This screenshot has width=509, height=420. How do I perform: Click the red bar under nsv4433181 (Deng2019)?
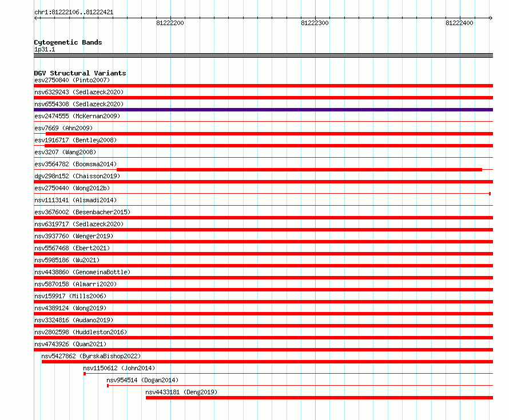[x=320, y=398]
